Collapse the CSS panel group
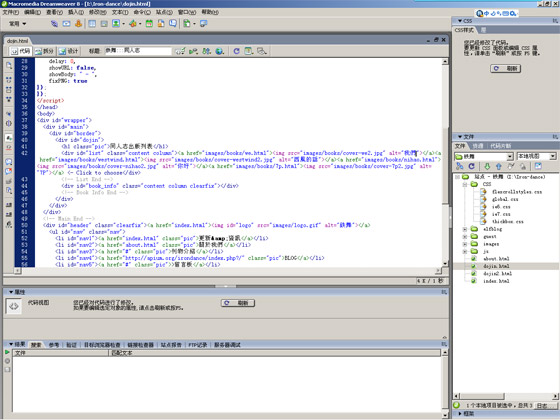 click(x=460, y=21)
